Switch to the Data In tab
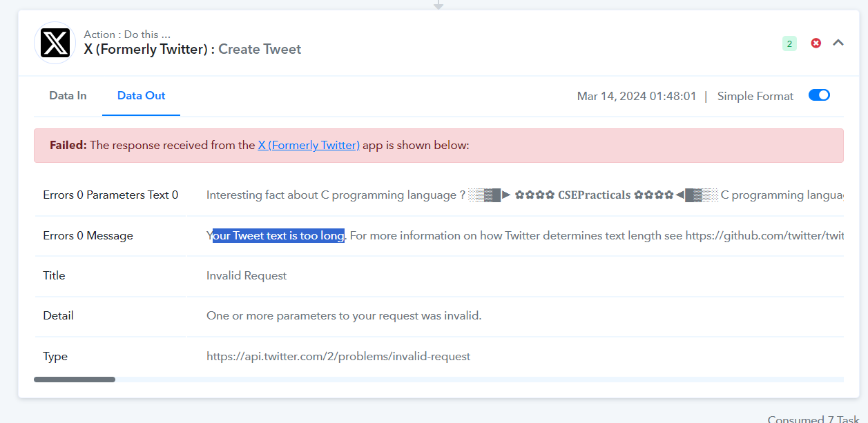The width and height of the screenshot is (868, 423). point(68,96)
